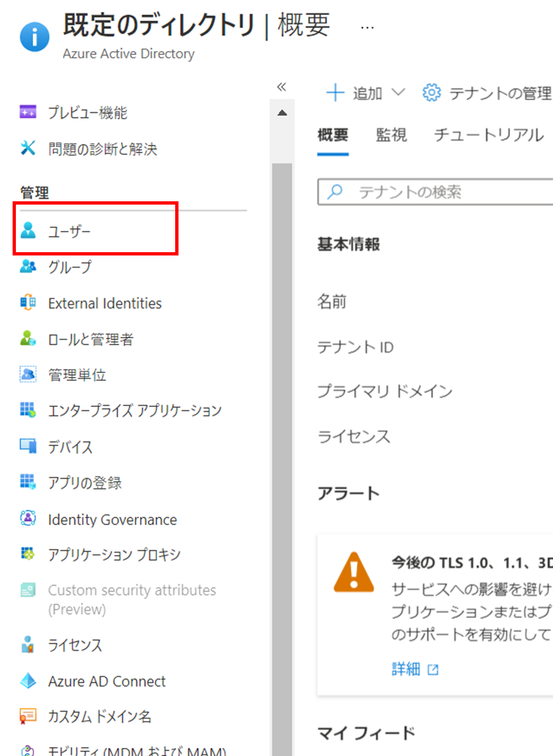Click the テナントの管理 button

487,93
